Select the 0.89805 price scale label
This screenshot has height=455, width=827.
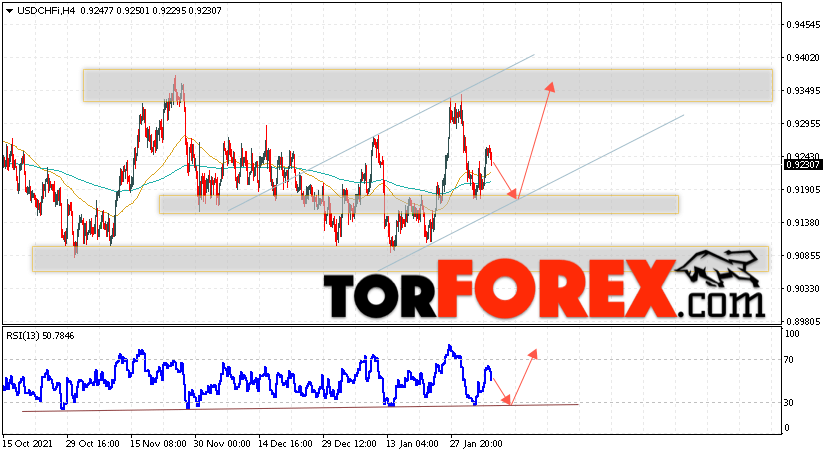pos(803,322)
